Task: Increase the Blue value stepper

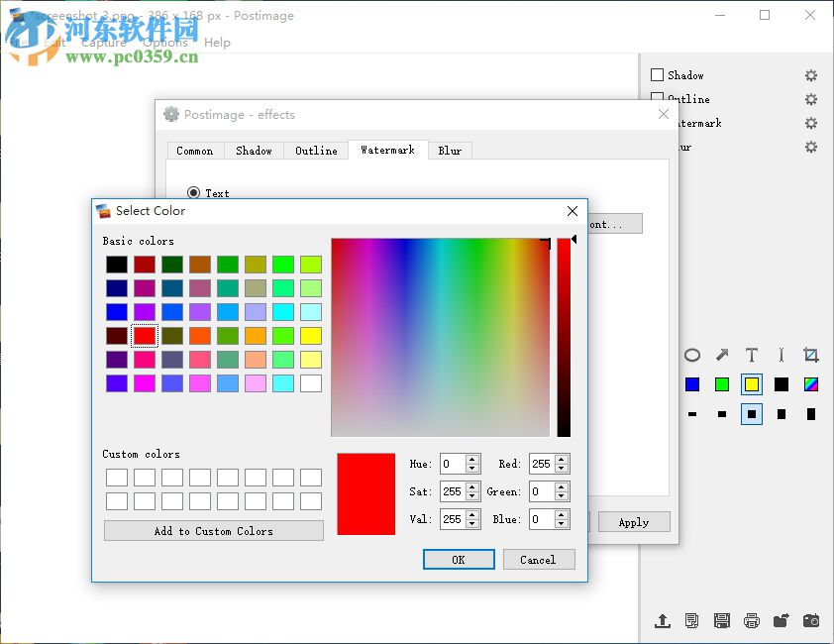Action: point(562,515)
